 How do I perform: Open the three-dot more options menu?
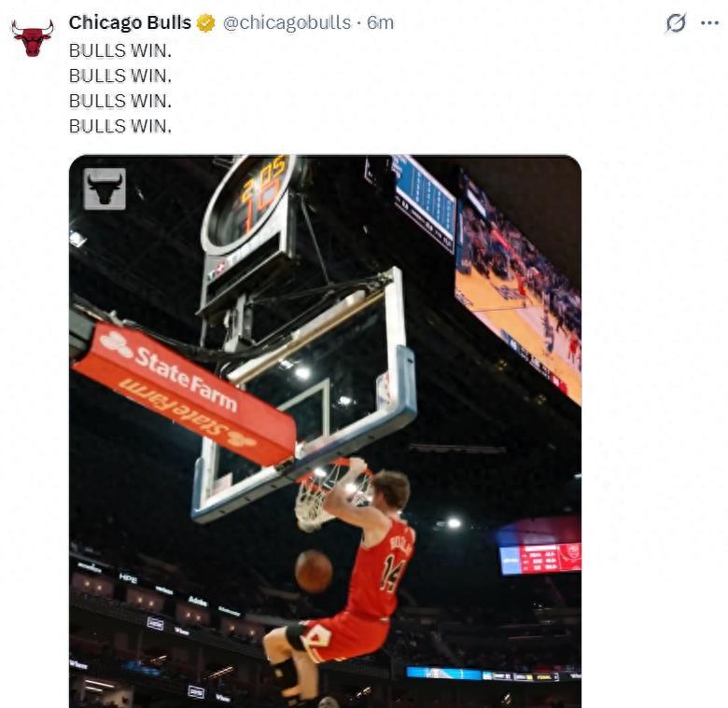[x=709, y=23]
